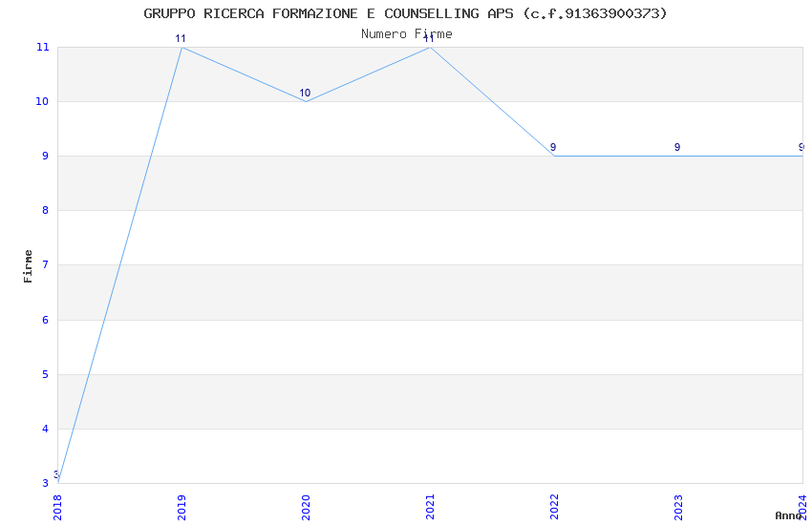Click the y-axis tick label 4
Viewport: 812px width, 525px height.
pos(46,429)
